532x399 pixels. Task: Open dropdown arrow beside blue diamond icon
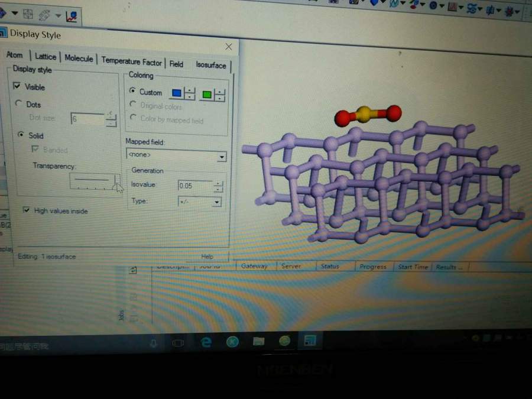[15, 14]
